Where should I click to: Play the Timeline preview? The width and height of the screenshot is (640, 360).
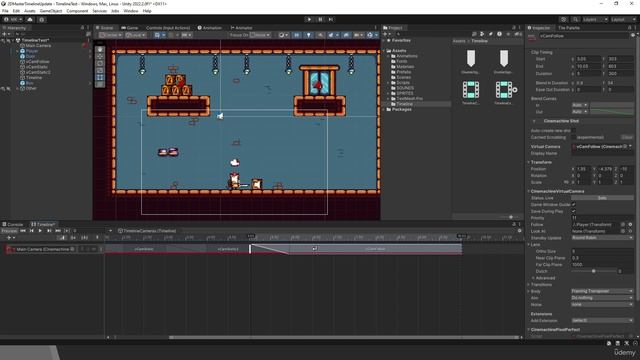[x=40, y=231]
